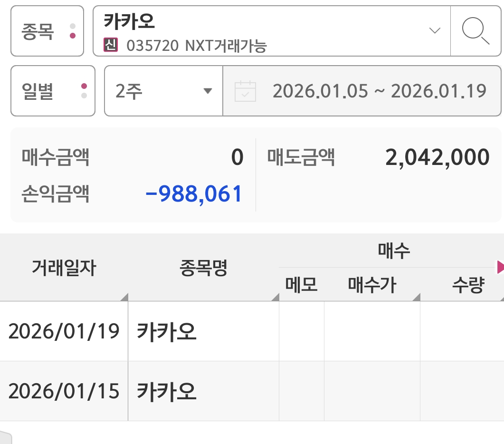Select the 수량 column header
Image resolution: width=504 pixels, height=444 pixels.
click(468, 285)
